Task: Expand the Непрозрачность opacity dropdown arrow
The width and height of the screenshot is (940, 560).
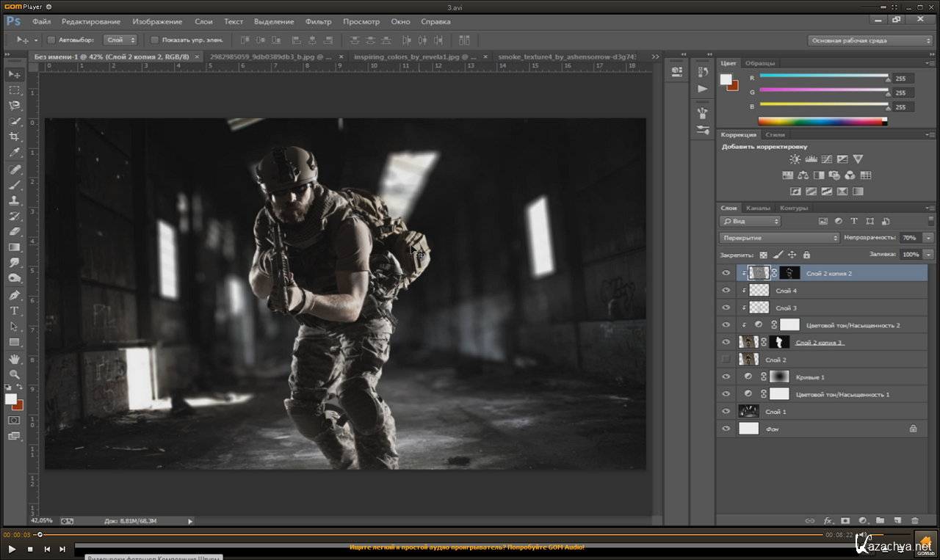Action: [x=928, y=238]
